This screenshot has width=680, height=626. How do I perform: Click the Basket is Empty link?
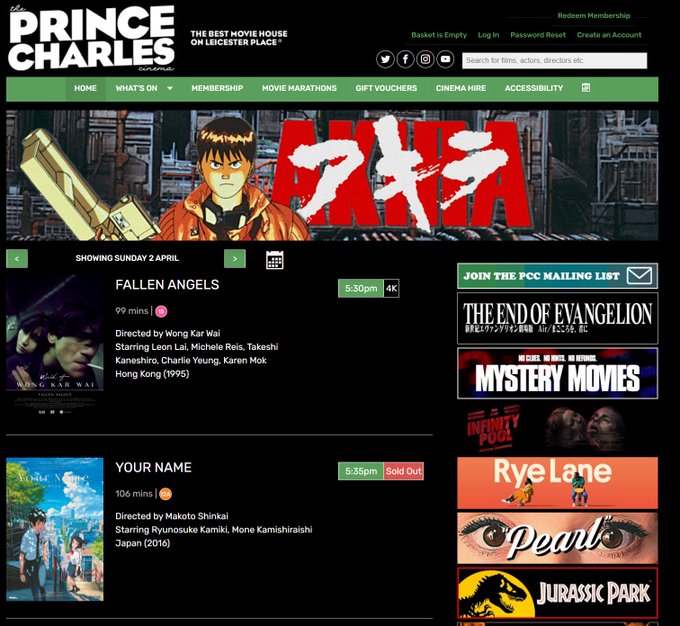point(439,35)
